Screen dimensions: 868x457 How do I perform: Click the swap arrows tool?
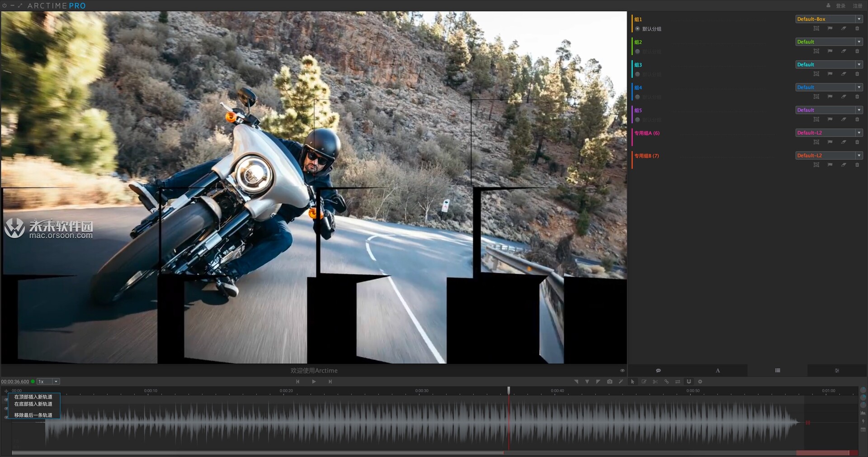[678, 382]
